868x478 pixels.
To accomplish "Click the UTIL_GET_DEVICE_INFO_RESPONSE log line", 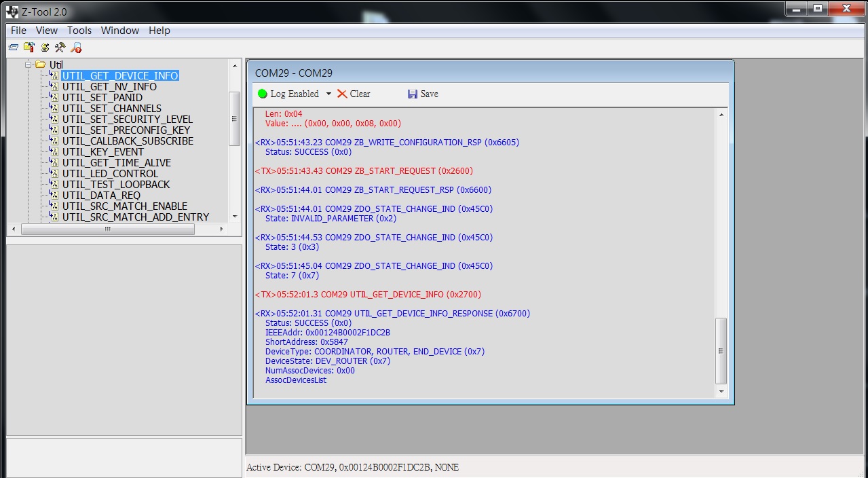I will 393,314.
